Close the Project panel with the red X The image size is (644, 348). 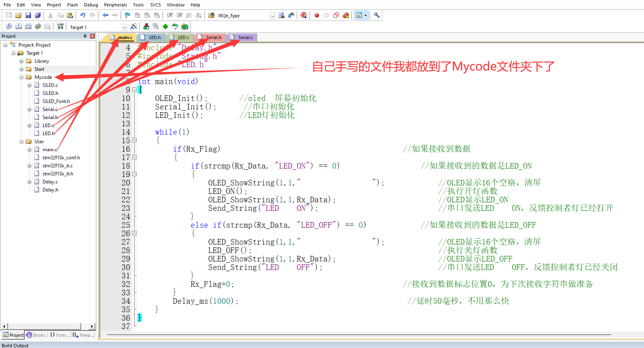[x=92, y=36]
